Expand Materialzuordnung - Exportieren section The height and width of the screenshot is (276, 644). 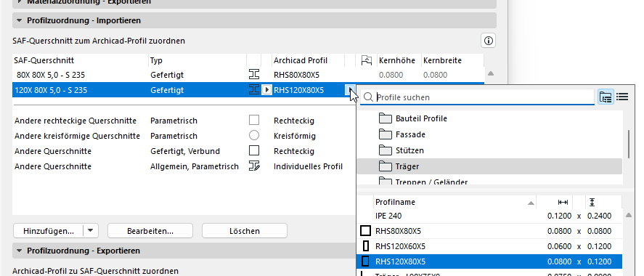tap(19, 1)
